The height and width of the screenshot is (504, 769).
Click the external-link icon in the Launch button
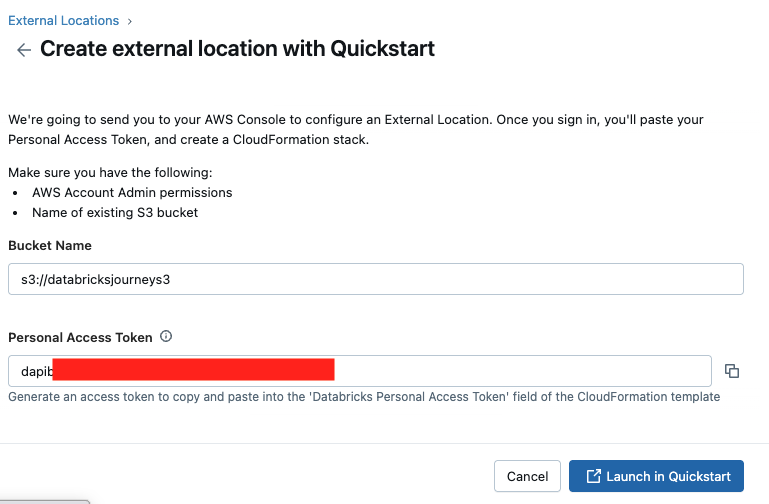(x=593, y=477)
